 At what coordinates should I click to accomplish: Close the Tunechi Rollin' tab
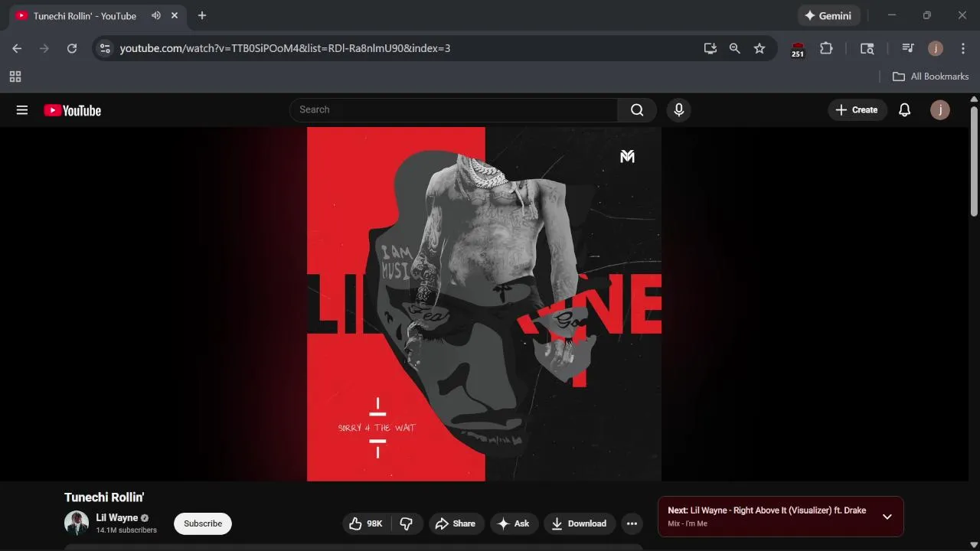coord(175,15)
